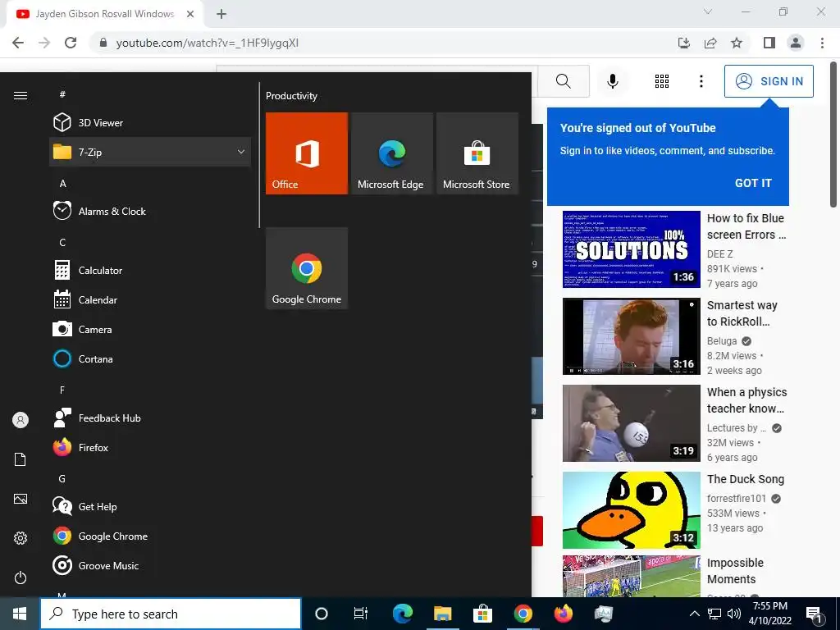
Task: Open Settings gear in Start sidebar
Action: tap(21, 538)
